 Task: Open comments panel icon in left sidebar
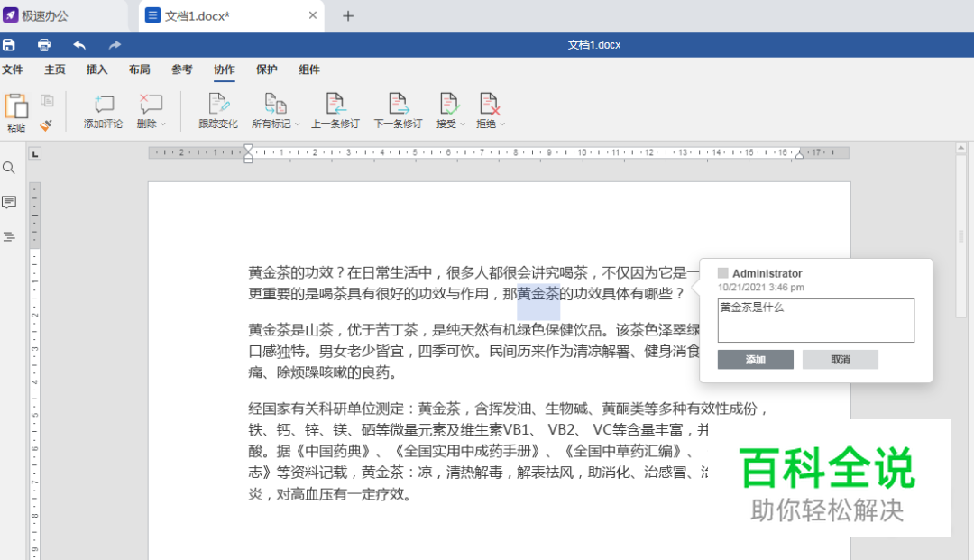(x=9, y=202)
